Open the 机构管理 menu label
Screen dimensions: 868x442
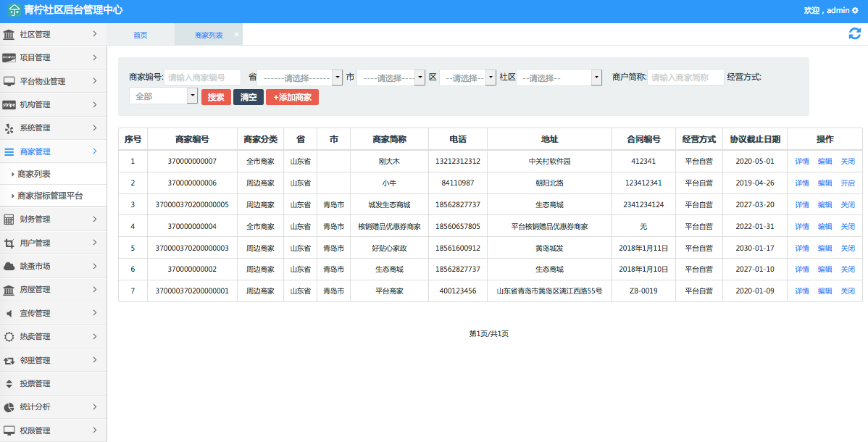point(35,104)
